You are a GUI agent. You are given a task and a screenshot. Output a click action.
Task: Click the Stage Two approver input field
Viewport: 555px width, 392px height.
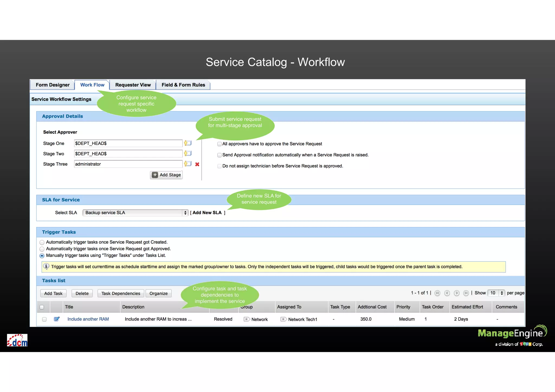click(x=128, y=154)
